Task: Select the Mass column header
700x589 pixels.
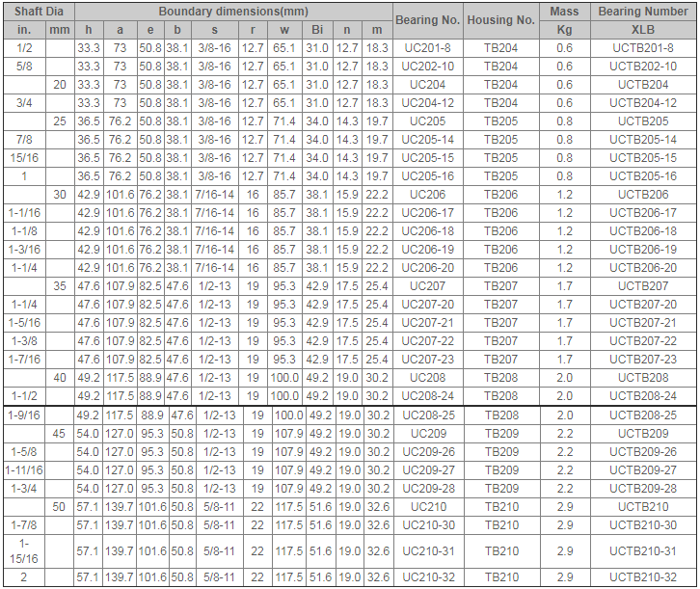Action: tap(564, 12)
